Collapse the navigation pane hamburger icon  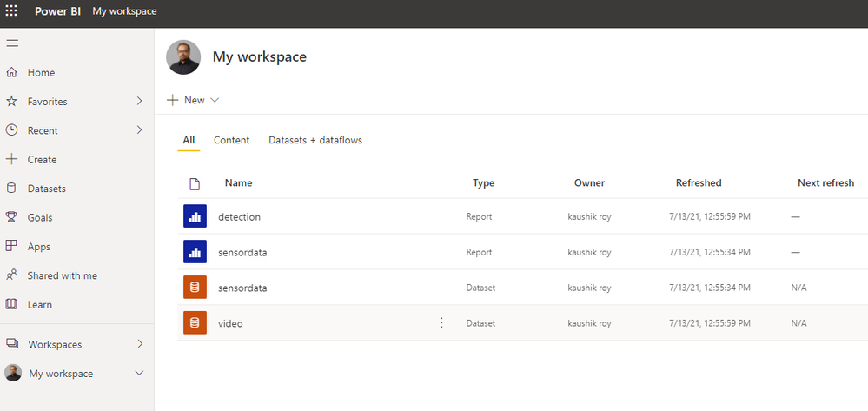point(12,43)
